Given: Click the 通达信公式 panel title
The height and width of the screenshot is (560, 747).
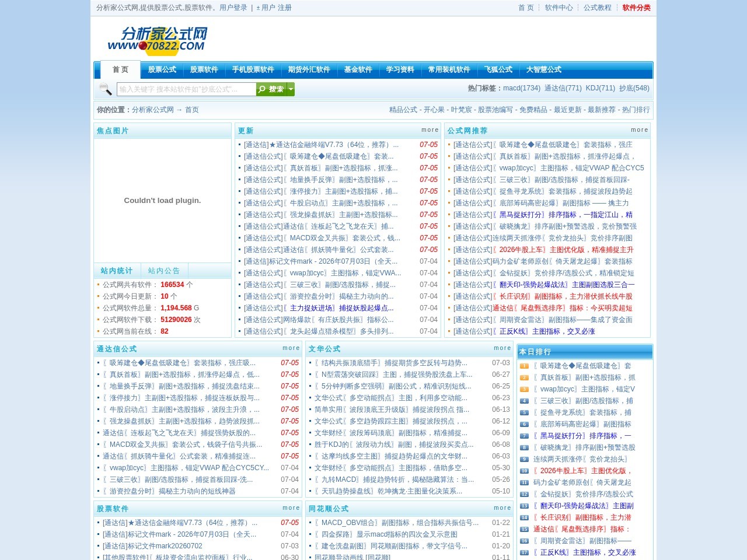Looking at the screenshot, I should [x=117, y=349].
